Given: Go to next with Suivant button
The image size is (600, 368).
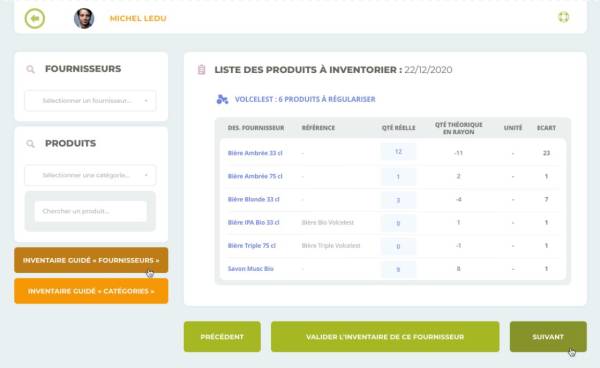Looking at the screenshot, I should [x=548, y=337].
